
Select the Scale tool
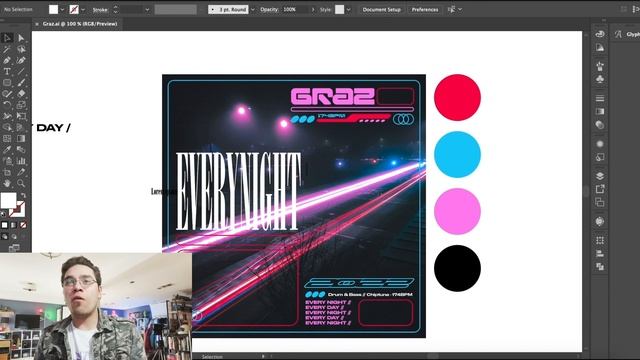[x=21, y=105]
